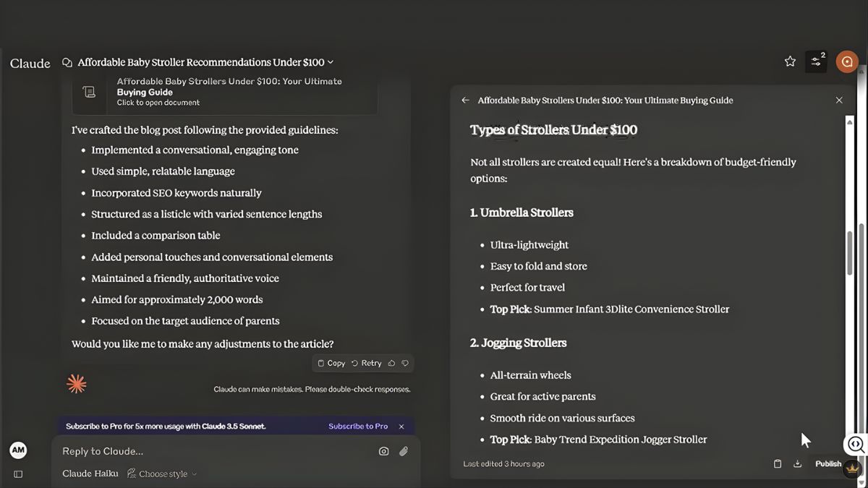
Task: Expand the conversation title dropdown
Action: point(331,62)
